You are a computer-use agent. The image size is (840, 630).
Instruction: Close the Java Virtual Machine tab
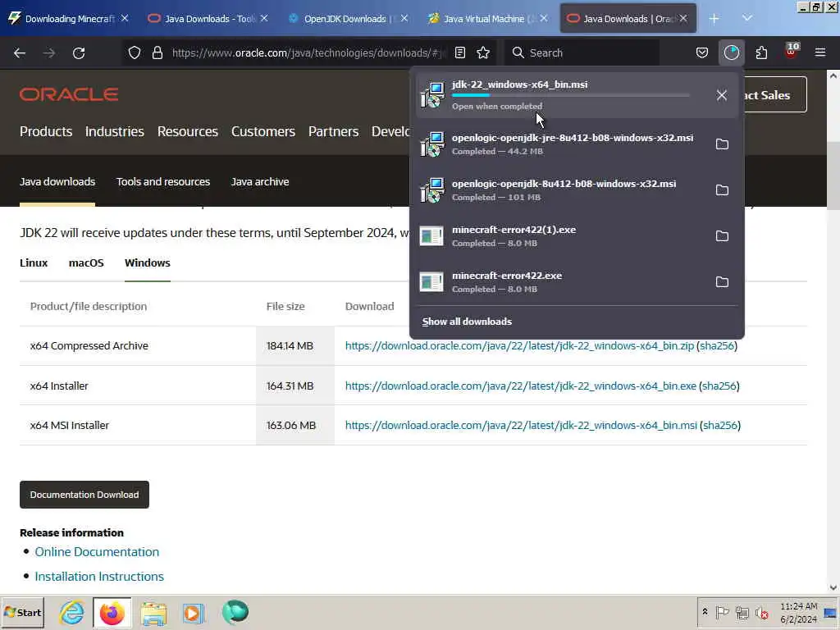pyautogui.click(x=544, y=18)
